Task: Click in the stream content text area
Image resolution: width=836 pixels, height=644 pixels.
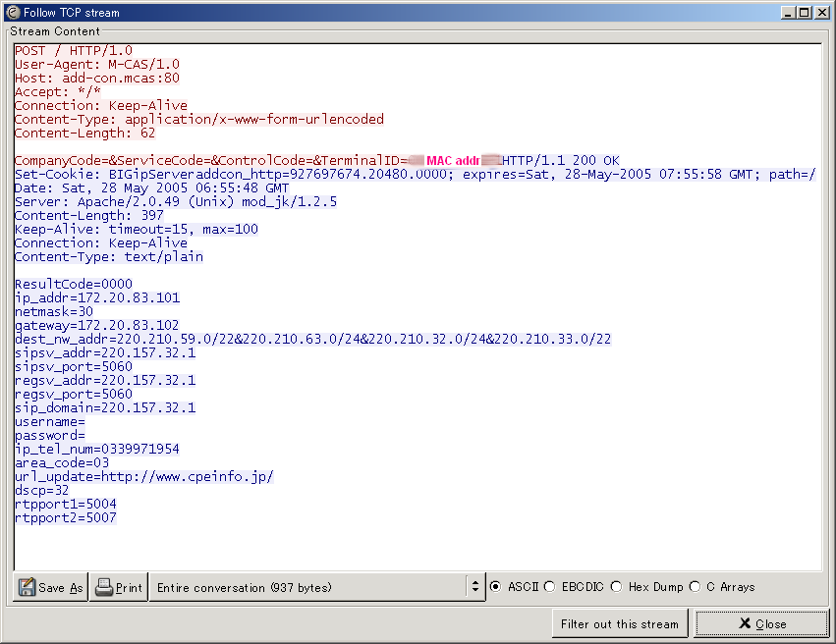Action: [x=491, y=442]
